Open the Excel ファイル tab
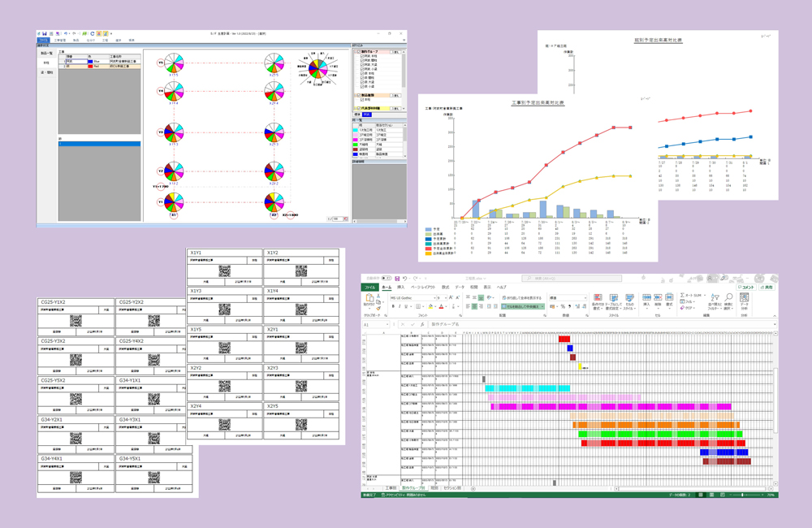Viewport: 812px width, 528px height. point(369,287)
